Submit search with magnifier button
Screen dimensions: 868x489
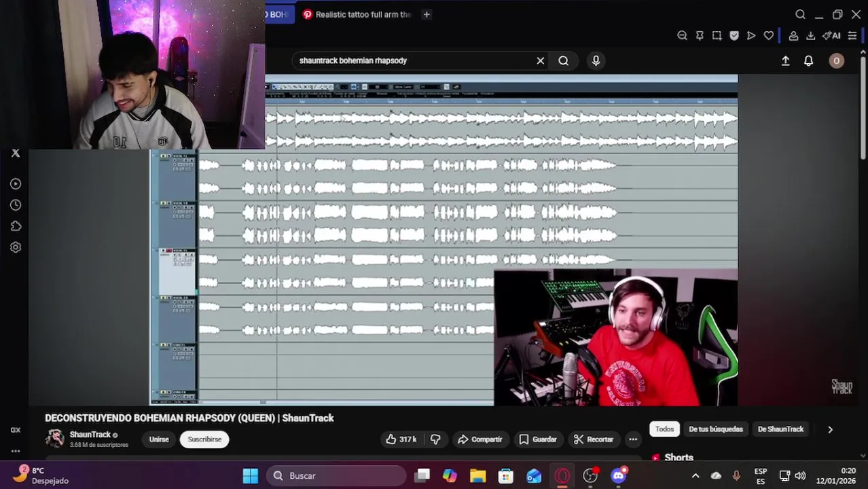pos(563,60)
